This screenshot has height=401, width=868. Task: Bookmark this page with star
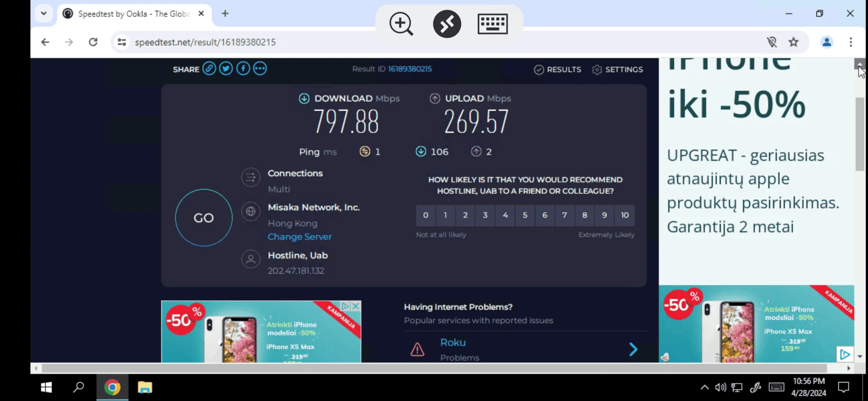pyautogui.click(x=793, y=42)
